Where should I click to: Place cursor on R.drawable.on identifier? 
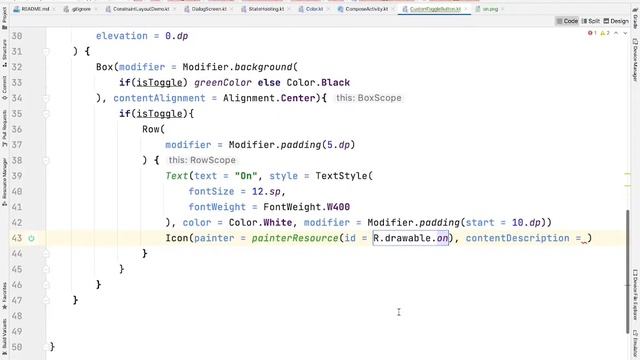pyautogui.click(x=411, y=238)
